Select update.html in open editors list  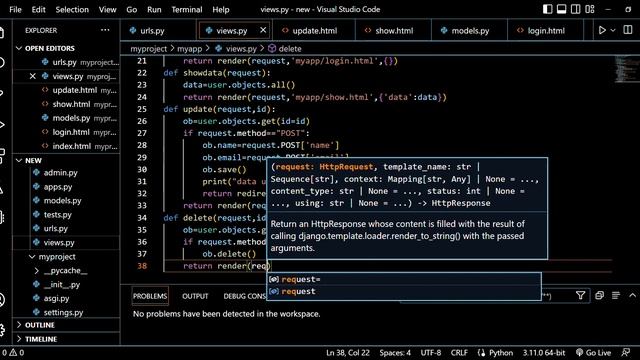[66, 90]
